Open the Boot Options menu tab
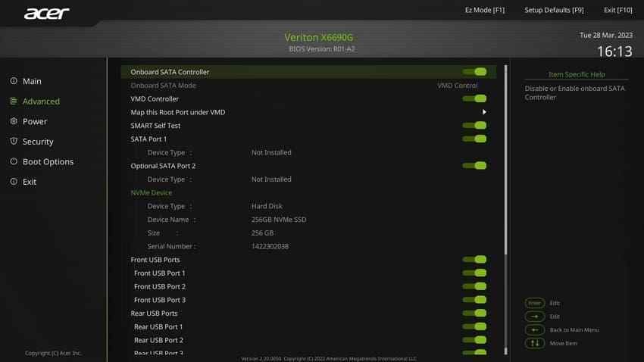The image size is (644, 362). 48,162
